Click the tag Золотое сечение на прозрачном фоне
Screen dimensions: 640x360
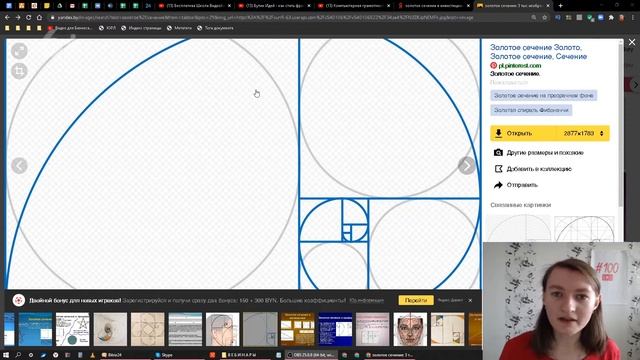[544, 96]
